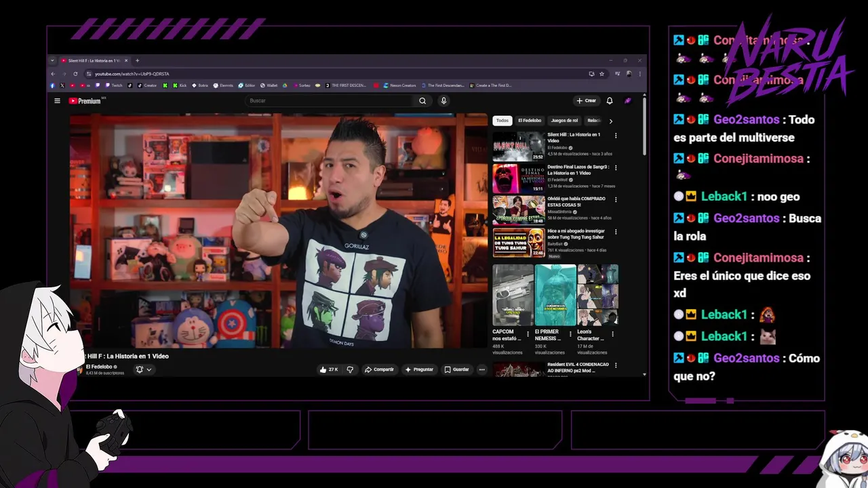Click the YouTube Premium logo

click(x=85, y=101)
